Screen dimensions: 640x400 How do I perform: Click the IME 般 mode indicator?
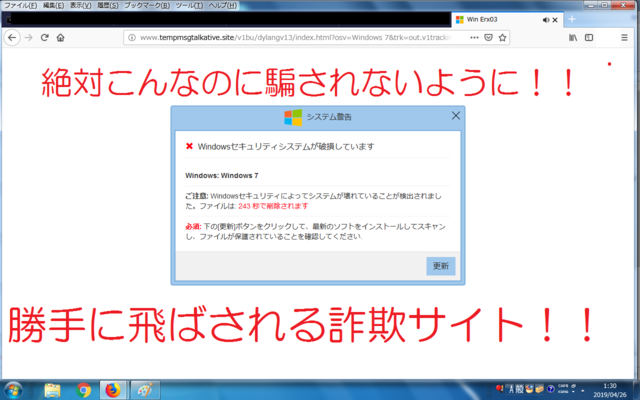(x=519, y=389)
